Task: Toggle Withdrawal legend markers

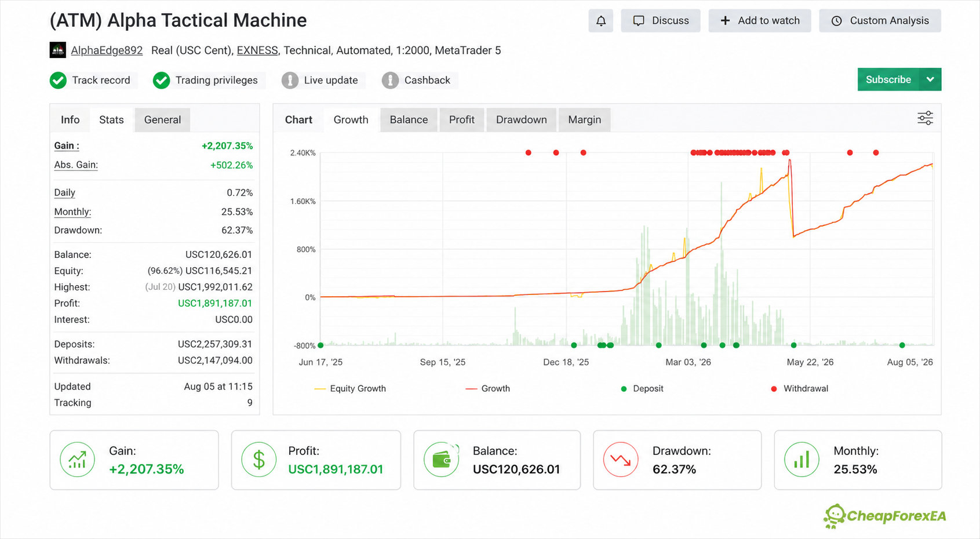Action: coord(800,389)
